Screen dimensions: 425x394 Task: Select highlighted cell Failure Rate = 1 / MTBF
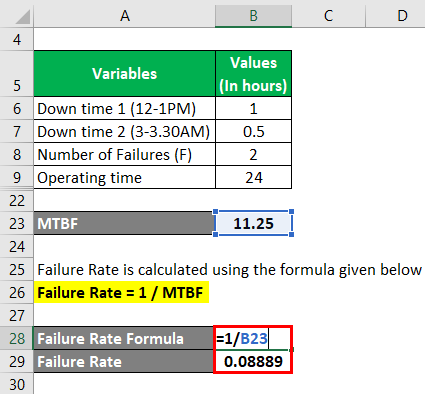tap(121, 292)
